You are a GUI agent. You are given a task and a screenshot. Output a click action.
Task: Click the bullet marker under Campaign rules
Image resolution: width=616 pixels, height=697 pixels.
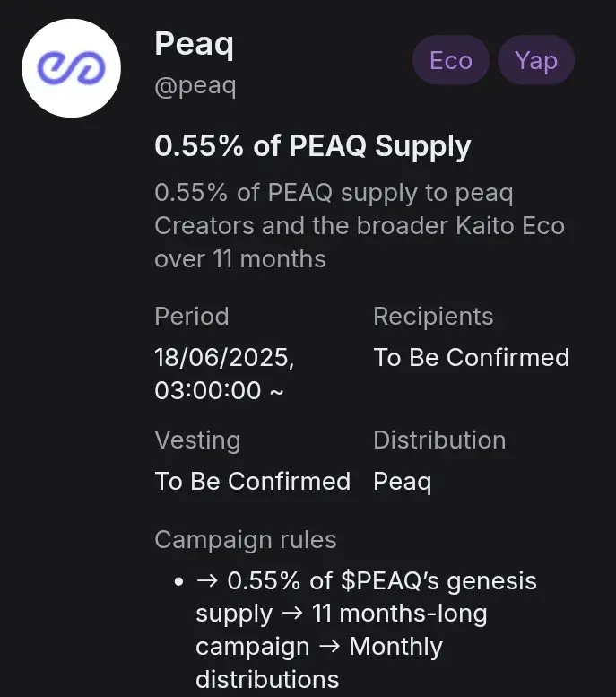[179, 581]
